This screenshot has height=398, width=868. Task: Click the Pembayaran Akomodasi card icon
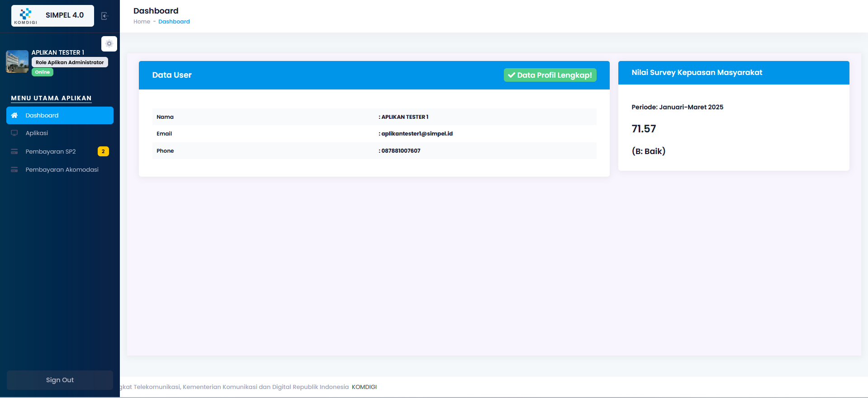14,169
